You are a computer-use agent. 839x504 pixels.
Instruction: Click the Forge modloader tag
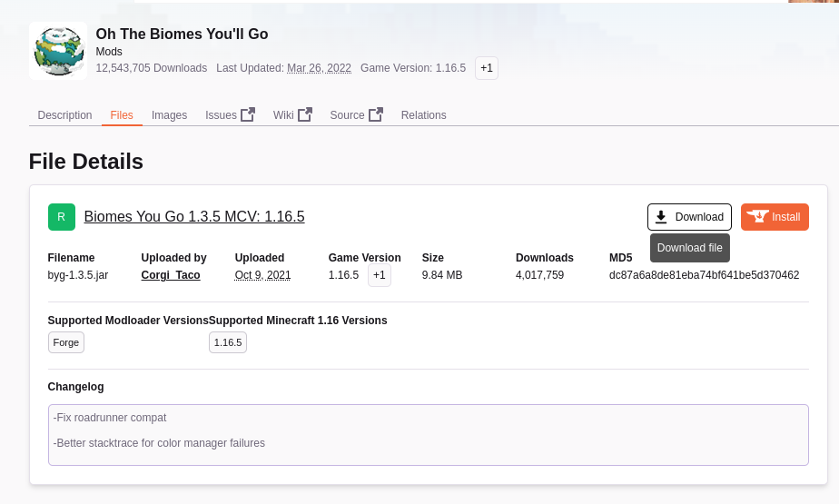point(65,342)
